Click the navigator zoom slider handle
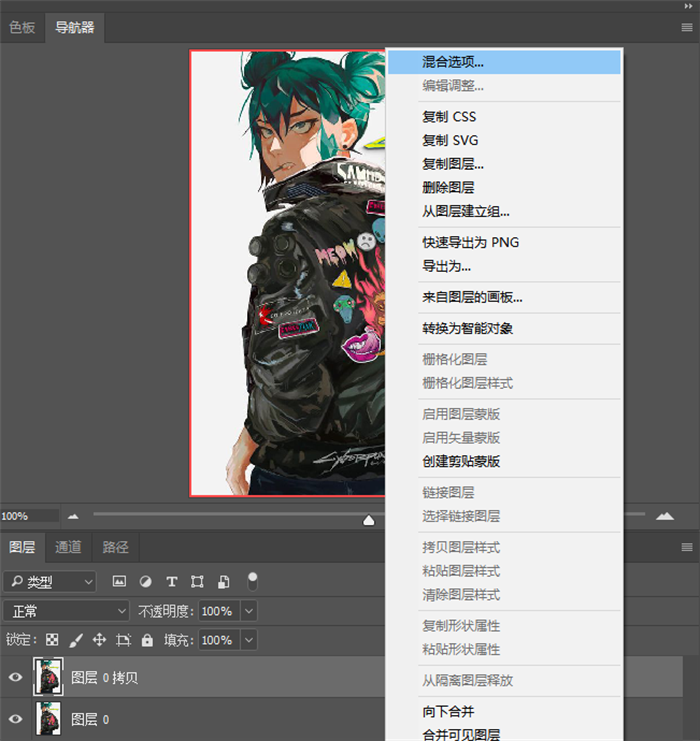 pyautogui.click(x=369, y=520)
